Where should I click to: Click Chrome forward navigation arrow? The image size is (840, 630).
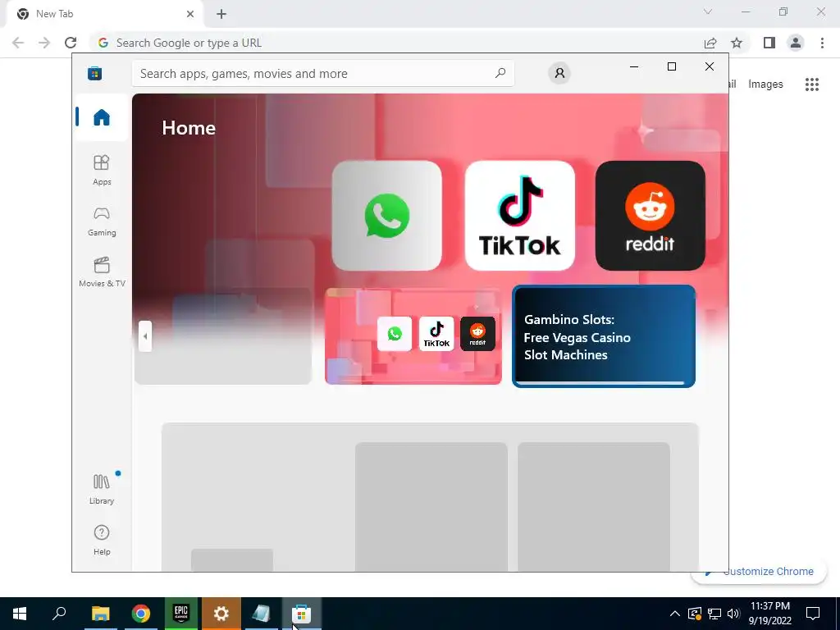click(x=44, y=43)
